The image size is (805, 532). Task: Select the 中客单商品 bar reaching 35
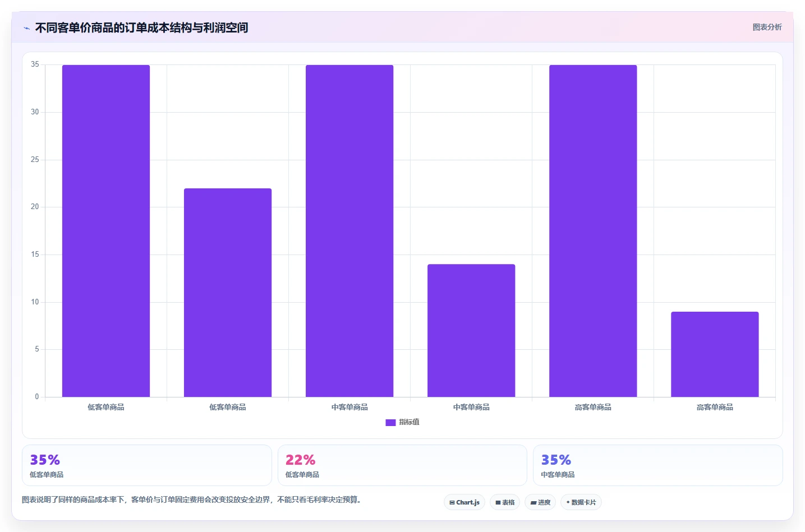point(349,231)
